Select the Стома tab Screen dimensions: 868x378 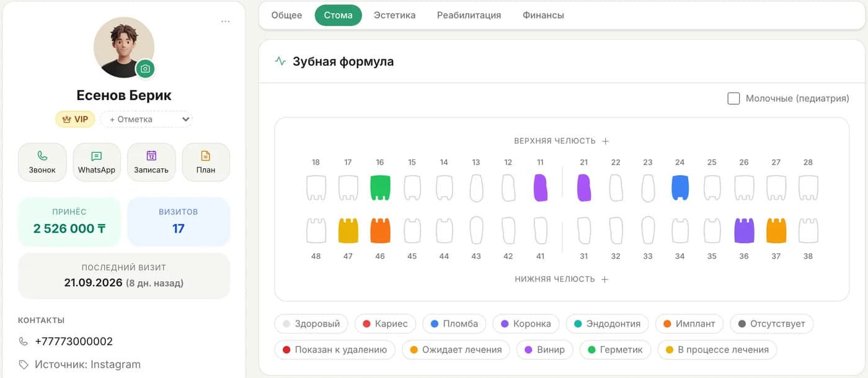338,15
